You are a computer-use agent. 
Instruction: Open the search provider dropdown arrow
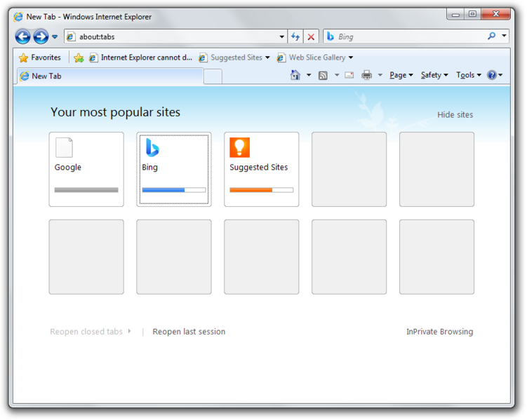tap(504, 36)
